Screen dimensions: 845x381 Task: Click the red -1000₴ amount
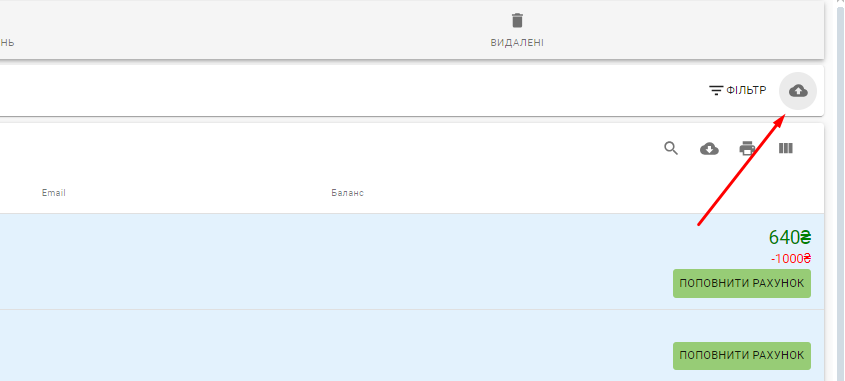pyautogui.click(x=791, y=259)
